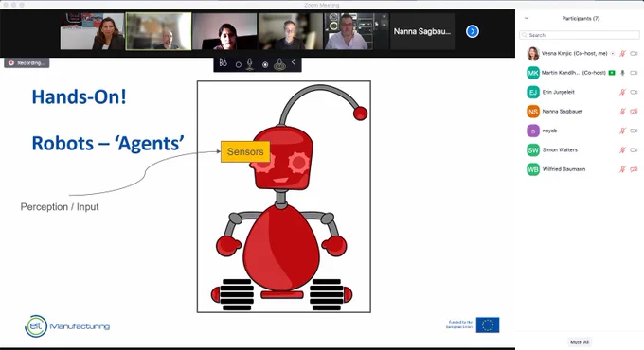
Task: Click into the participants Search field
Action: pos(580,35)
